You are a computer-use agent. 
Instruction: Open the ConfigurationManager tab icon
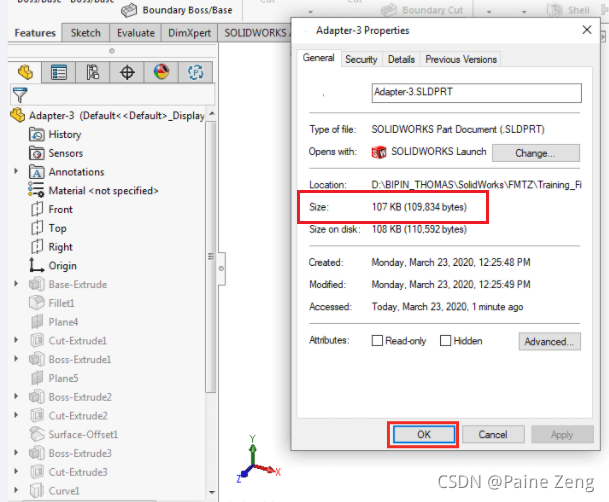(93, 72)
